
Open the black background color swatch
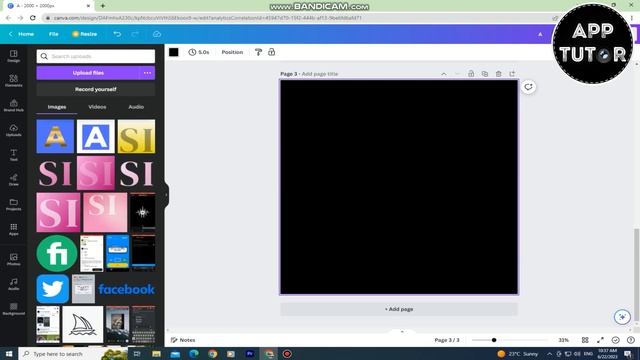click(x=173, y=52)
